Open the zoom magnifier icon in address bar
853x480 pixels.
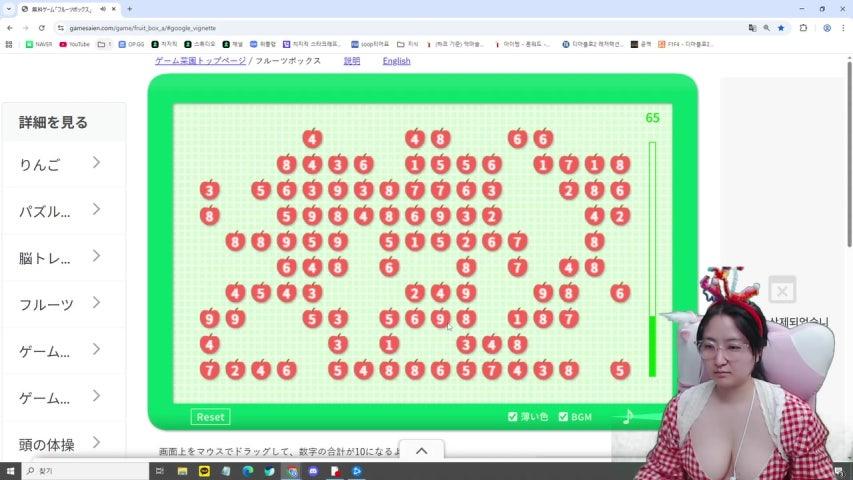[x=767, y=28]
